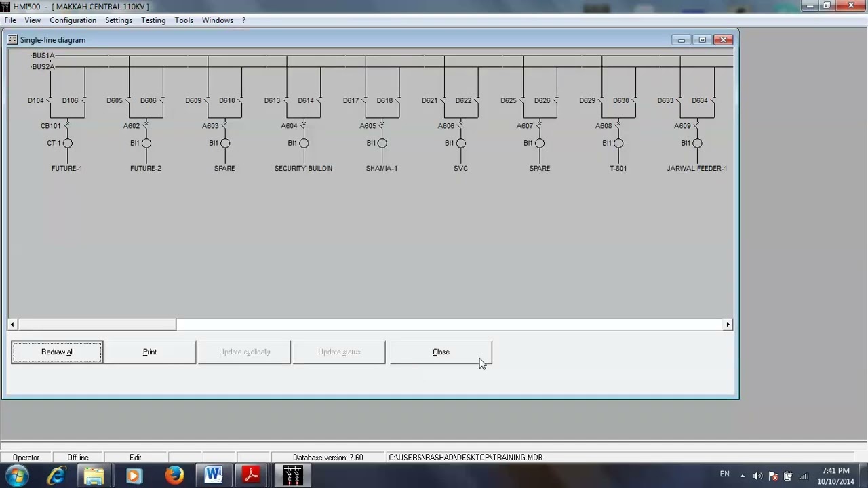Viewport: 868px width, 488px height.
Task: Open the ? help menu
Action: tap(243, 20)
